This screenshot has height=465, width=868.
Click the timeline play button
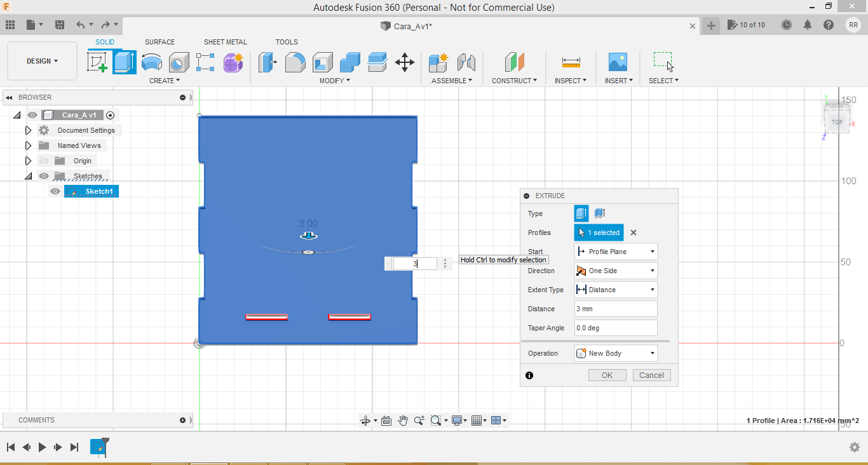coord(42,447)
